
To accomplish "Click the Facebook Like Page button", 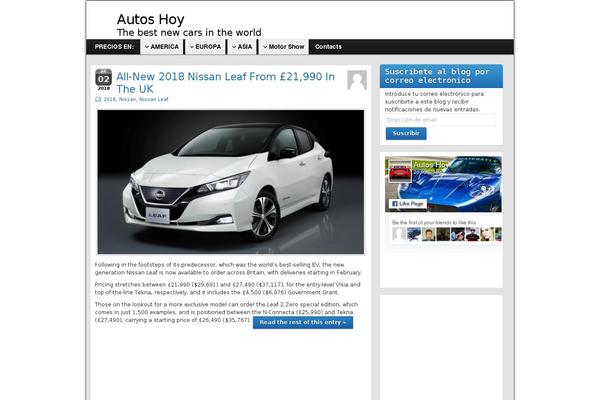I will coord(408,204).
